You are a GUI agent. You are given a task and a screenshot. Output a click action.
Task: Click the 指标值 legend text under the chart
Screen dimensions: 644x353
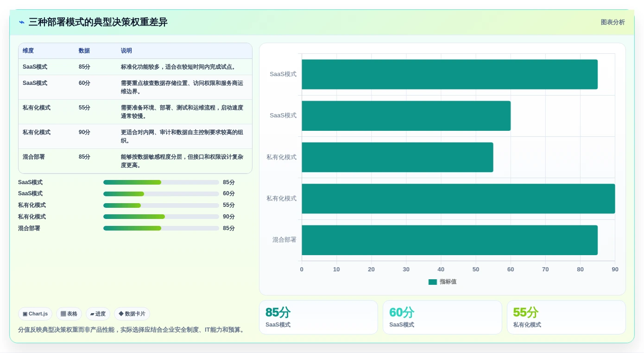pyautogui.click(x=448, y=282)
